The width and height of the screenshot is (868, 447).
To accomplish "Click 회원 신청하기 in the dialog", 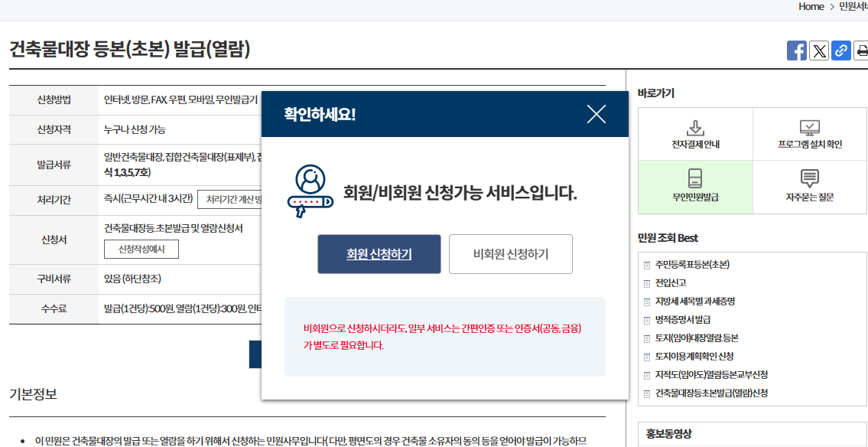I will click(379, 254).
